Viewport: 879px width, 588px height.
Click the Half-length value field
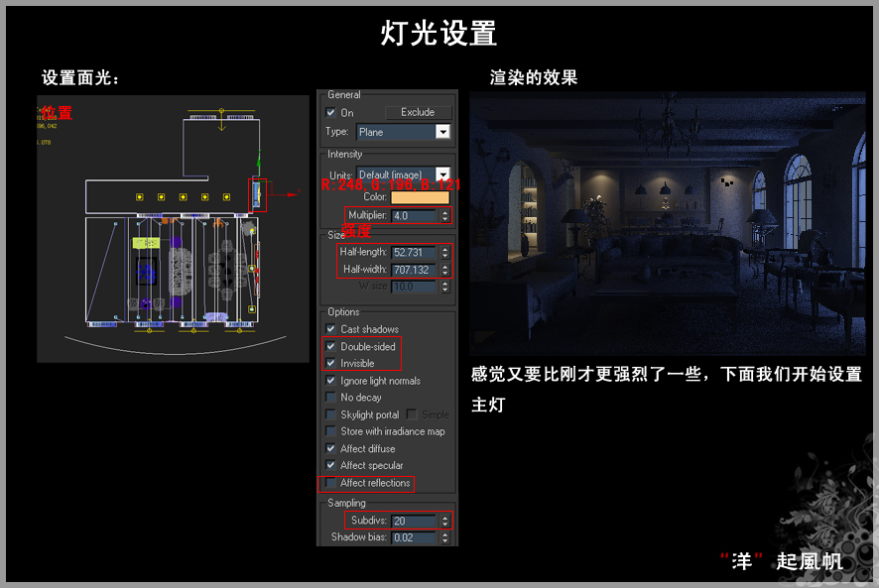coord(413,252)
